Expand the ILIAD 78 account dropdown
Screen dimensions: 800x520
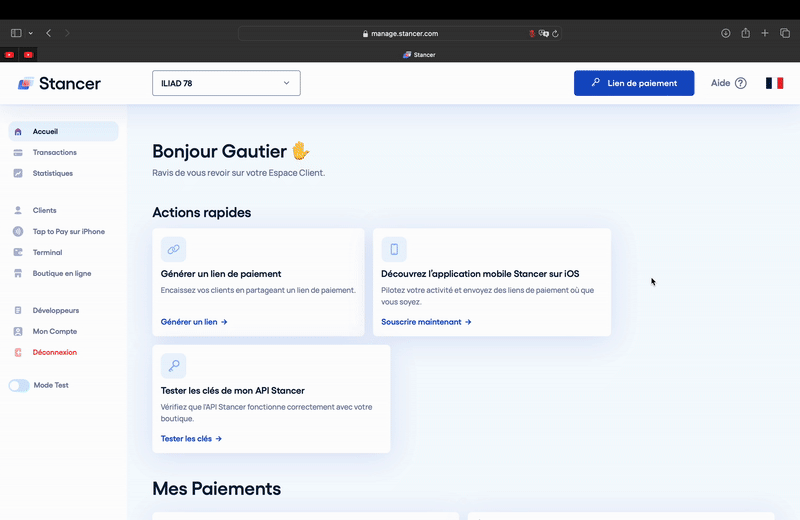pyautogui.click(x=226, y=83)
